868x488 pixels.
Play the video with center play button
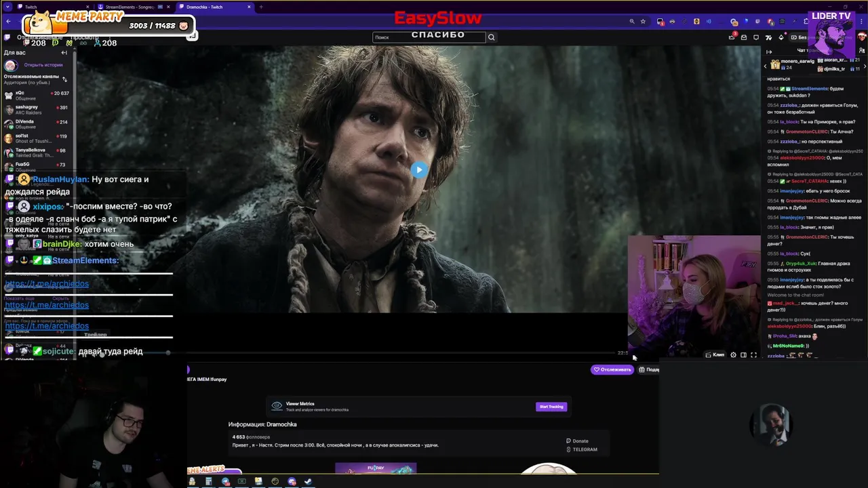click(x=419, y=169)
